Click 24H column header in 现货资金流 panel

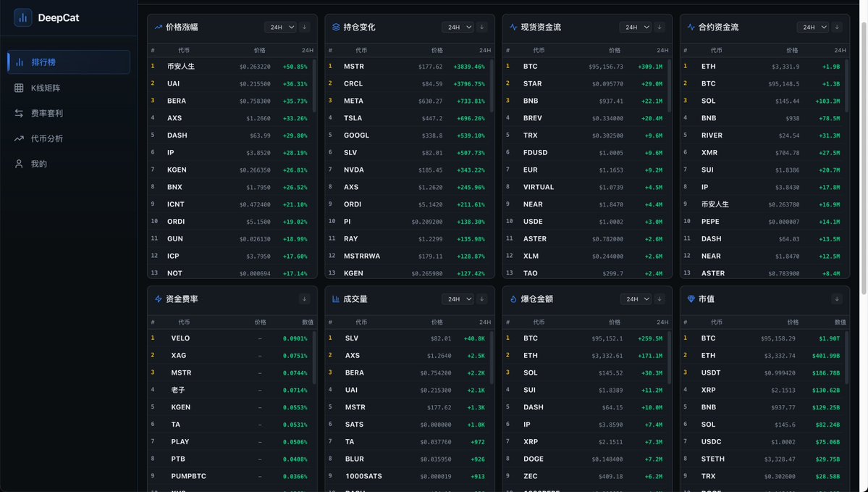pos(662,51)
